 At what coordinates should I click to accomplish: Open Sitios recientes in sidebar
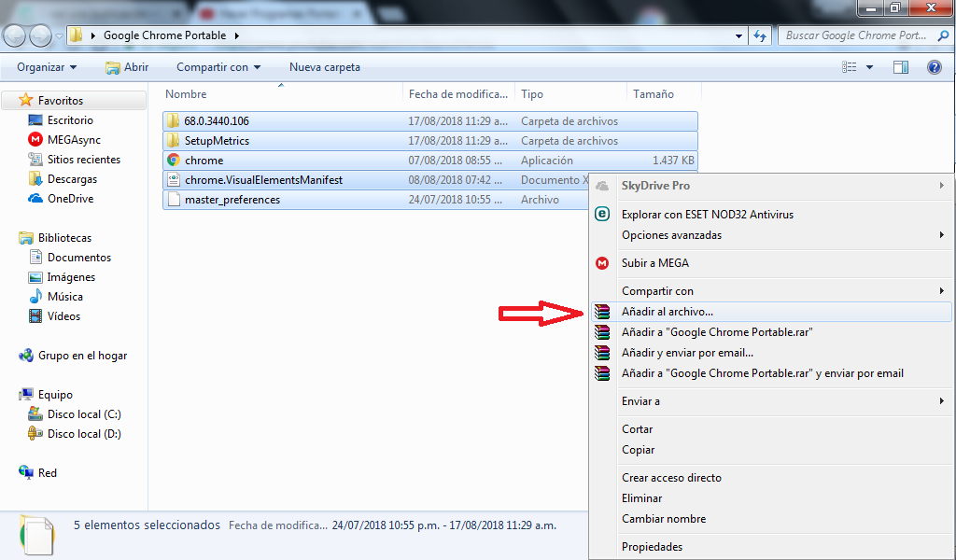tap(83, 160)
